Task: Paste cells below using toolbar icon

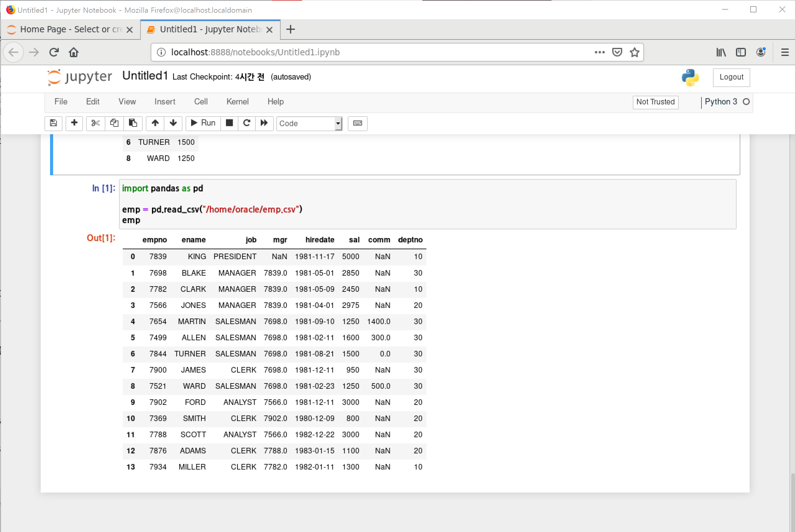Action: (133, 123)
